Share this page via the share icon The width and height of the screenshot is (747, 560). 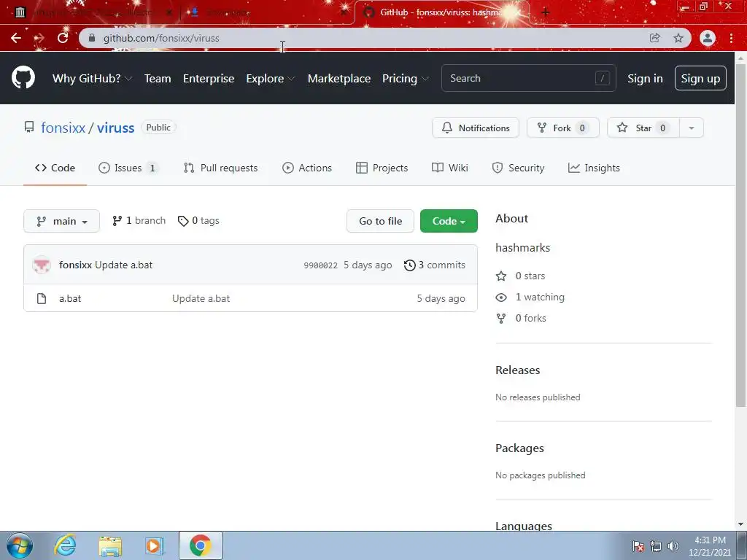pyautogui.click(x=655, y=38)
